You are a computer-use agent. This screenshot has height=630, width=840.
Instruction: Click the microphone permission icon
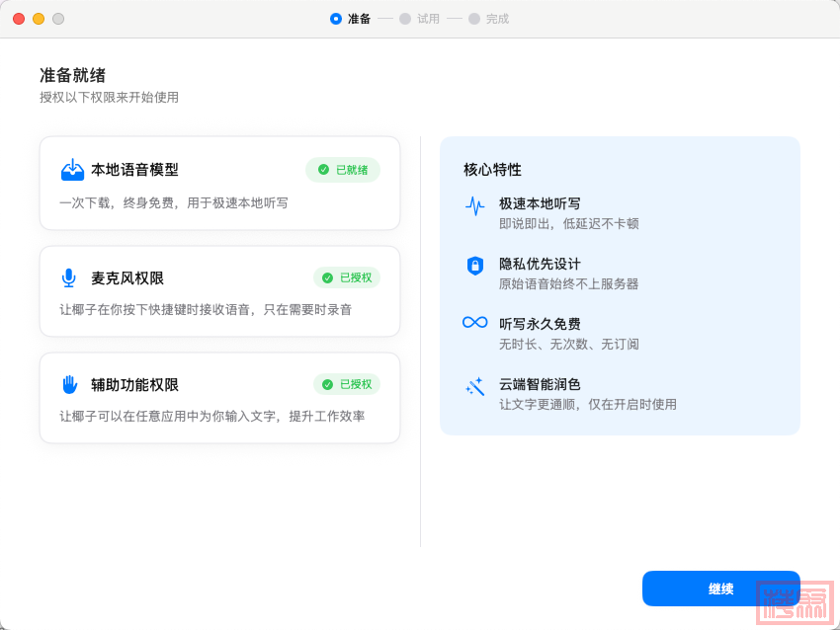[68, 277]
